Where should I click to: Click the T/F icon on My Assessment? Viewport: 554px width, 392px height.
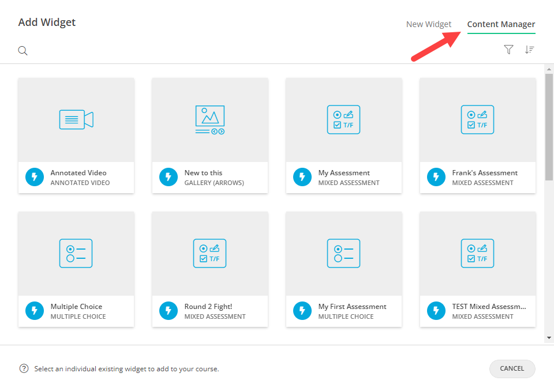coord(343,119)
